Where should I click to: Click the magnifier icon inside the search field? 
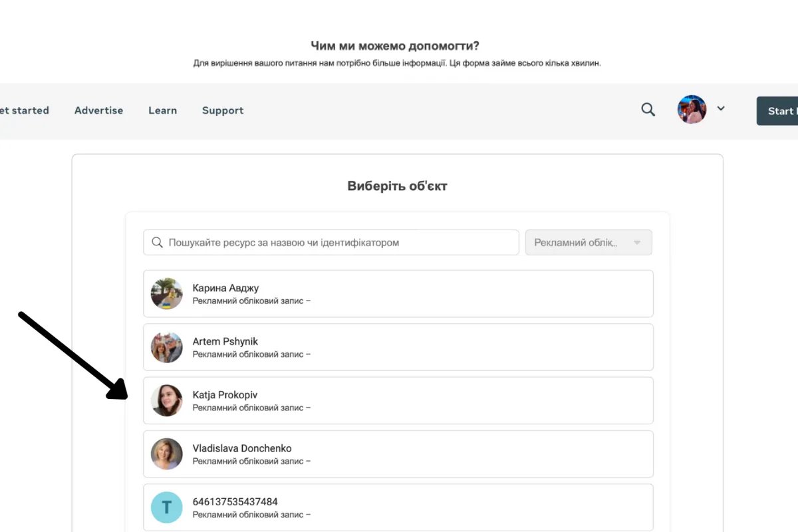coord(158,243)
